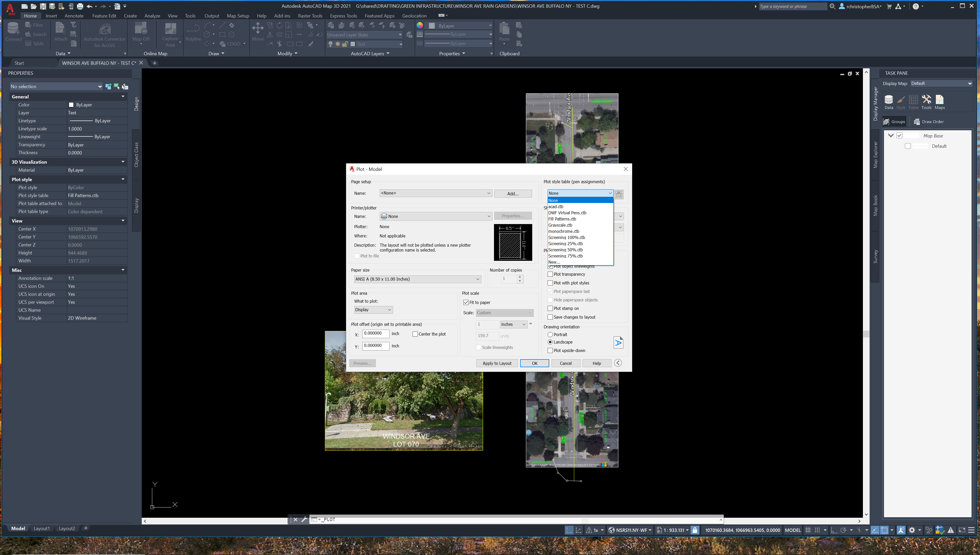980x555 pixels.
Task: Click the Apply to Layout button
Action: click(x=496, y=363)
